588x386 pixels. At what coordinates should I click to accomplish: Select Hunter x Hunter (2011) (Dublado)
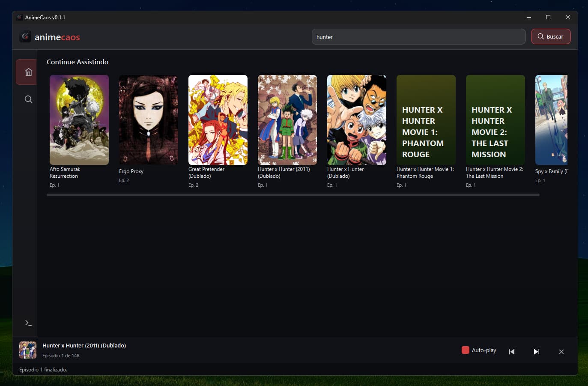(287, 120)
